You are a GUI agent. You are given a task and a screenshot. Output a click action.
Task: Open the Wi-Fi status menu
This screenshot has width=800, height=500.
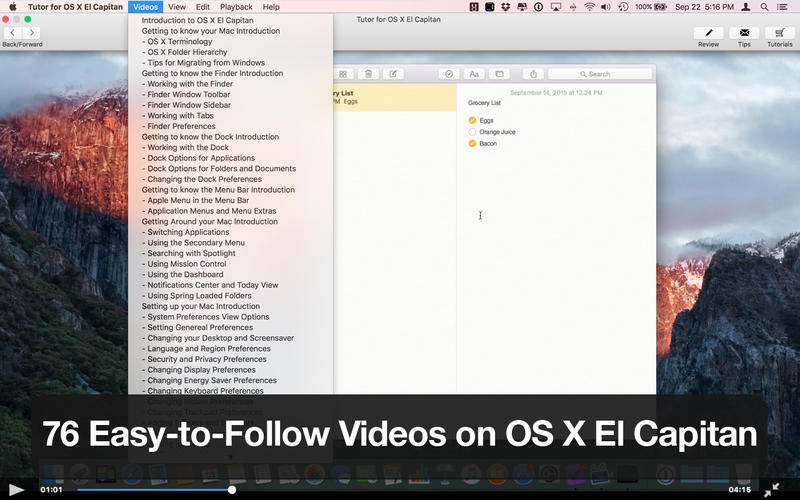pos(589,7)
